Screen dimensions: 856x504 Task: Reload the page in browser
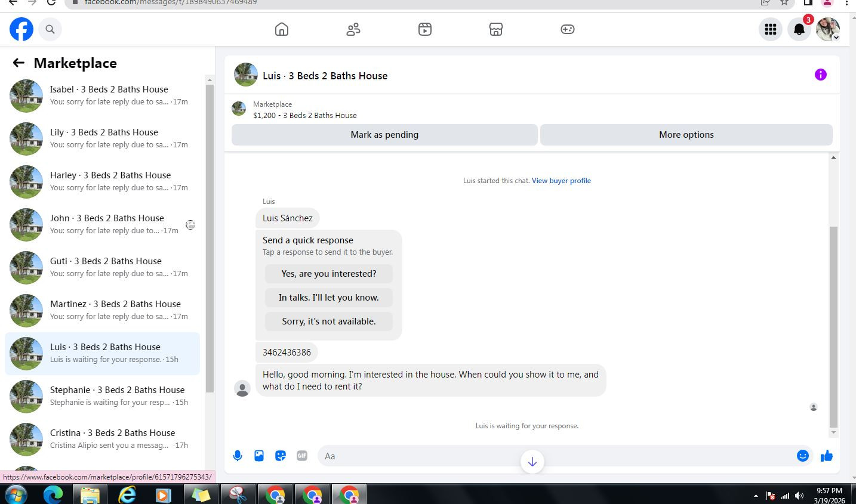tap(51, 2)
